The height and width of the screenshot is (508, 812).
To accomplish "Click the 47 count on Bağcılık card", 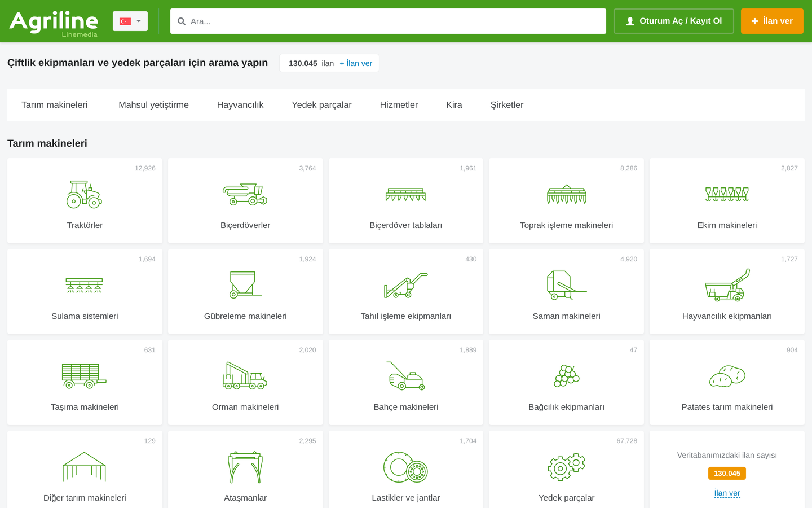I will point(633,350).
